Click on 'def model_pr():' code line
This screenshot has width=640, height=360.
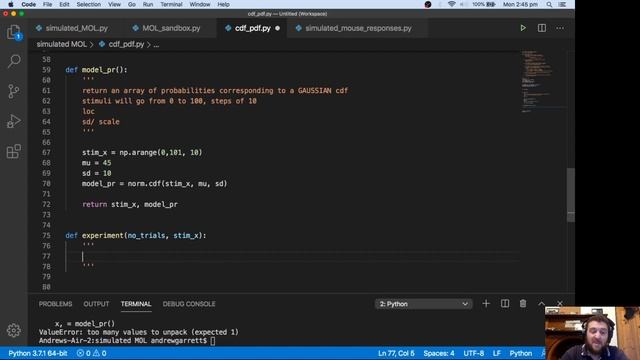click(96, 70)
